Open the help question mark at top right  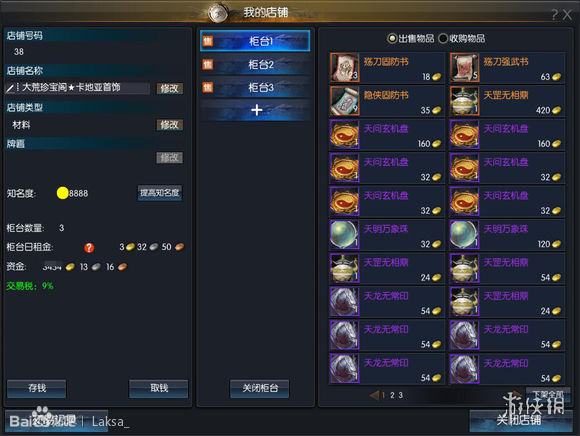[555, 14]
